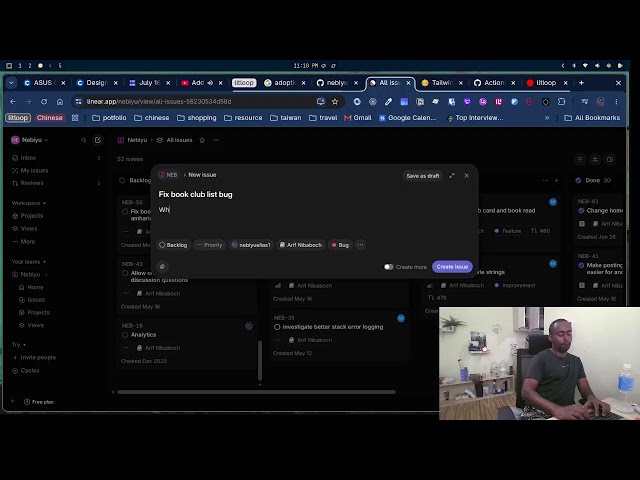This screenshot has width=640, height=480.
Task: Open the browser extensions puzzle icon
Action: pos(561,102)
